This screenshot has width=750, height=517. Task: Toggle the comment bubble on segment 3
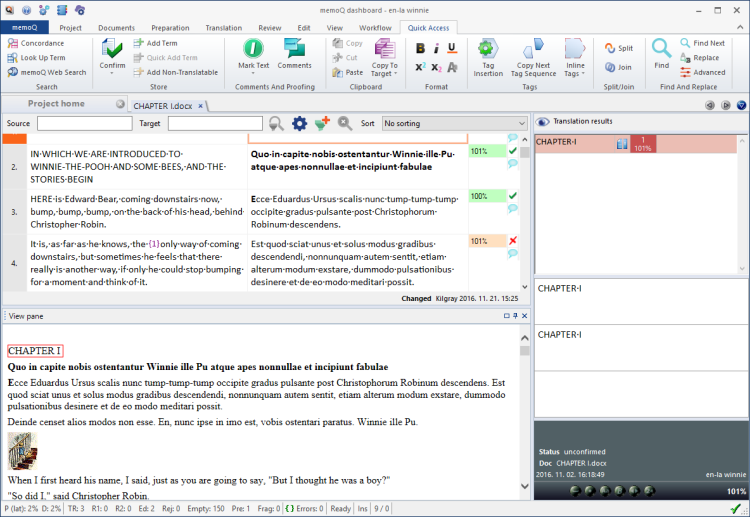click(x=512, y=209)
